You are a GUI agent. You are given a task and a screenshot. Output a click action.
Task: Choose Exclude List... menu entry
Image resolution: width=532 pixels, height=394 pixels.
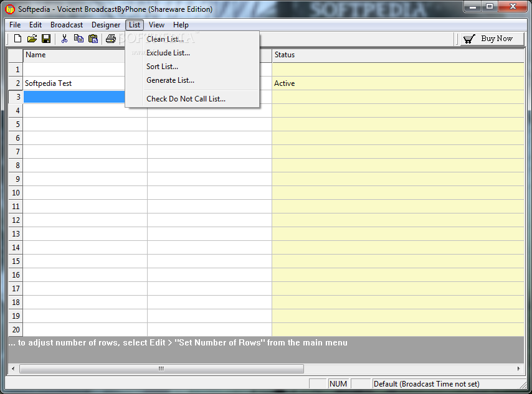click(192, 53)
